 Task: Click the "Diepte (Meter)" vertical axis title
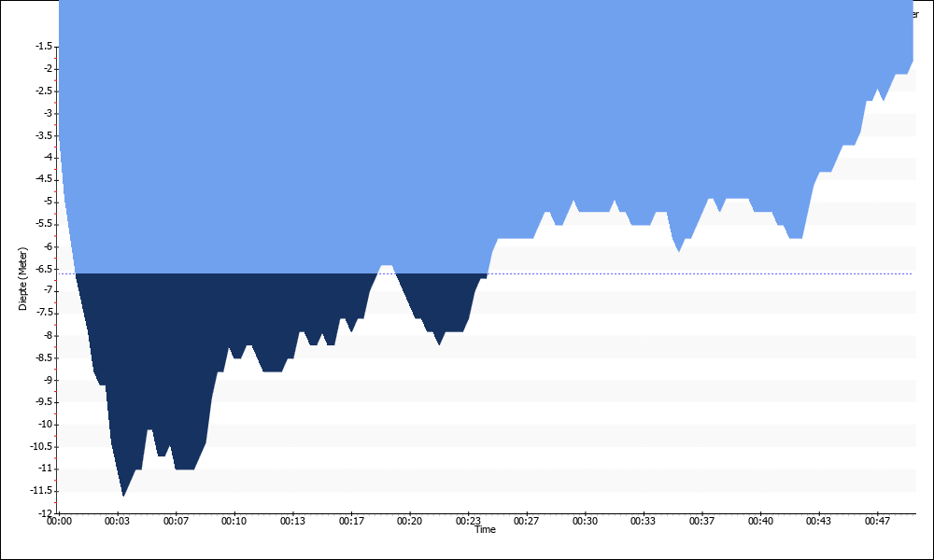click(x=23, y=278)
